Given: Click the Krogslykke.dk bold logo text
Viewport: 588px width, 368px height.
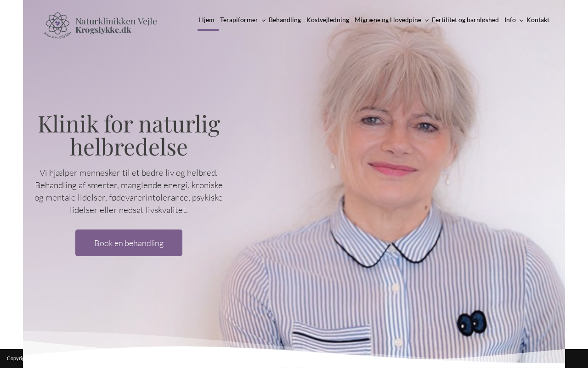Looking at the screenshot, I should pos(103,30).
